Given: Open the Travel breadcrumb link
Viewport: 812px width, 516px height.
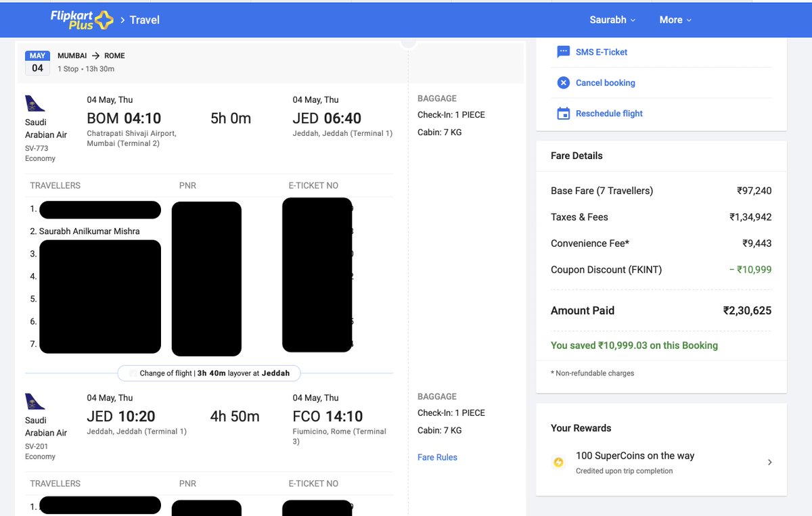Looking at the screenshot, I should coord(144,20).
